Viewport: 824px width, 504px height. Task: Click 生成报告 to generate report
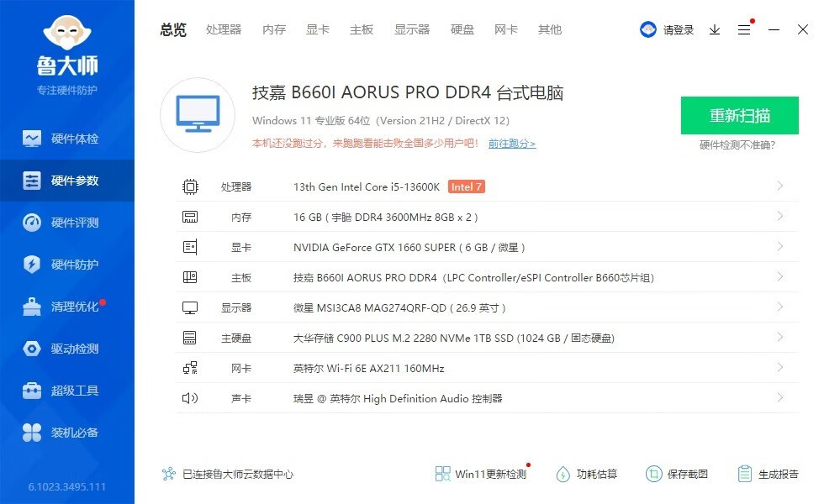click(768, 474)
